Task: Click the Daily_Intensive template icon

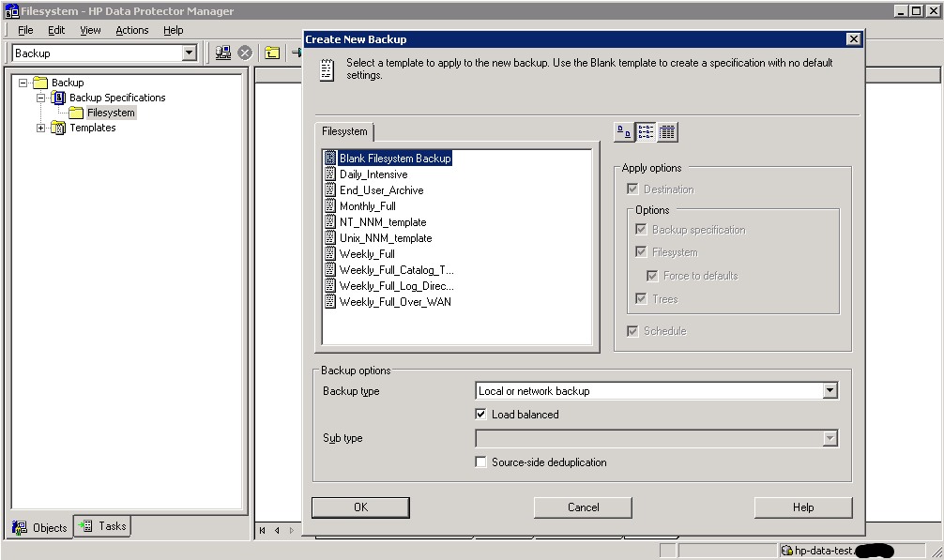Action: pos(330,174)
